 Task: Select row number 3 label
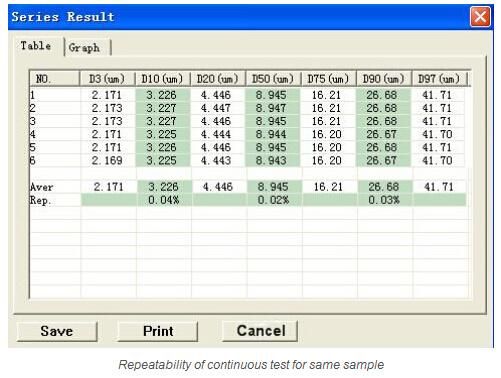32,121
